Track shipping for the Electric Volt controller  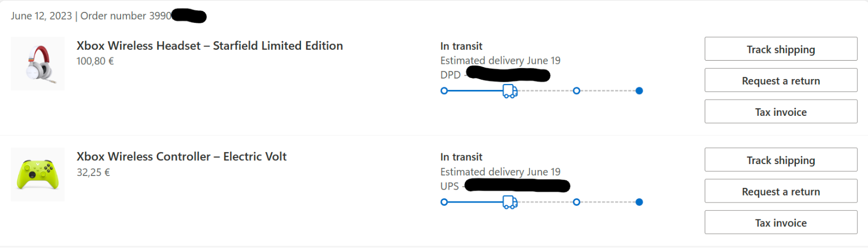coord(781,160)
